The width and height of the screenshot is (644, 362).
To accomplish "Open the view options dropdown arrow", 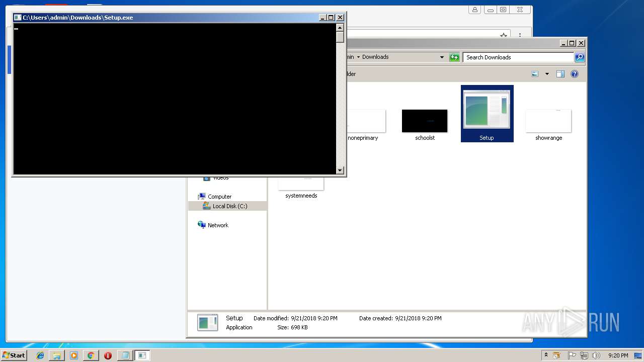I will (x=547, y=74).
